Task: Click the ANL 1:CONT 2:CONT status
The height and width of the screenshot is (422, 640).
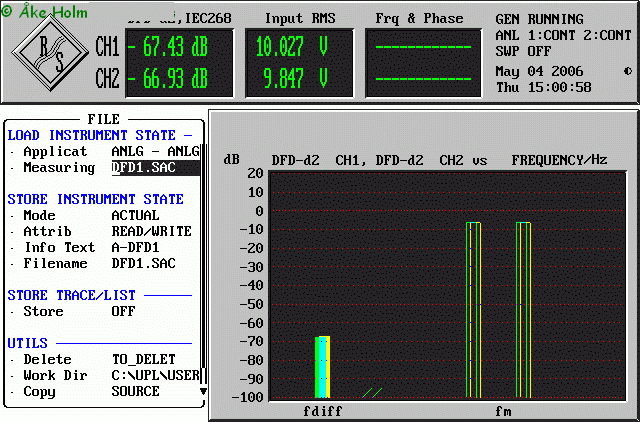Action: point(563,36)
